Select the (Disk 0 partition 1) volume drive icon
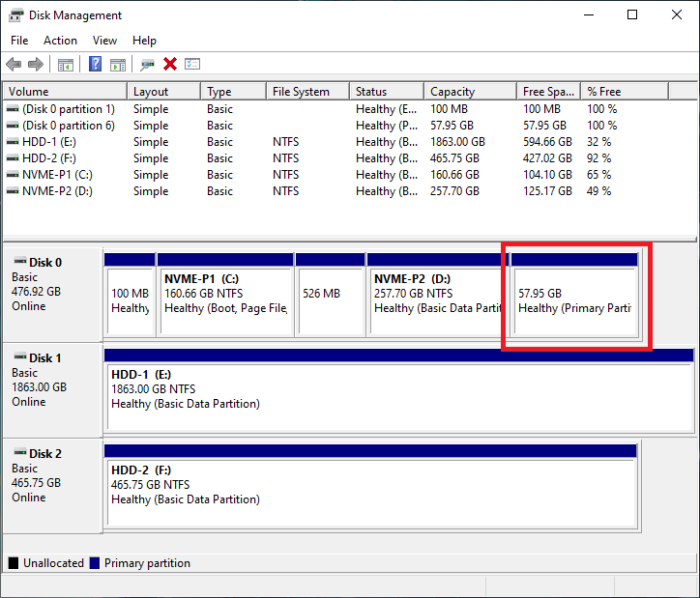 [13, 109]
